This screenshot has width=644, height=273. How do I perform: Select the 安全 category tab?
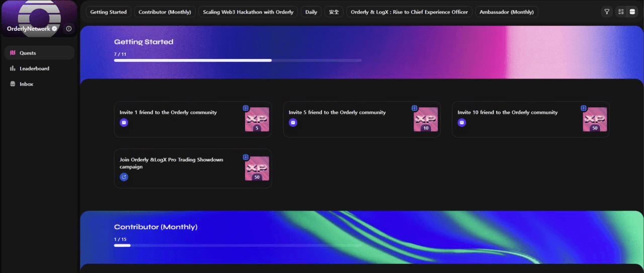(334, 12)
